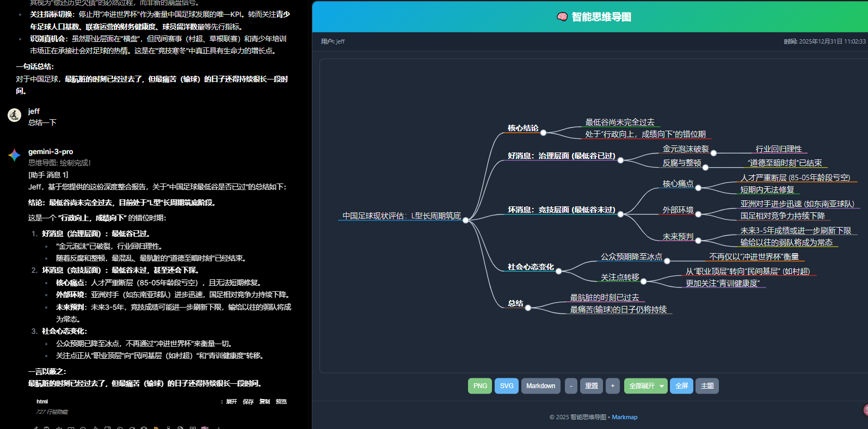Click 复制 to copy the code block
Screen dimensions: 868x429
pos(264,402)
